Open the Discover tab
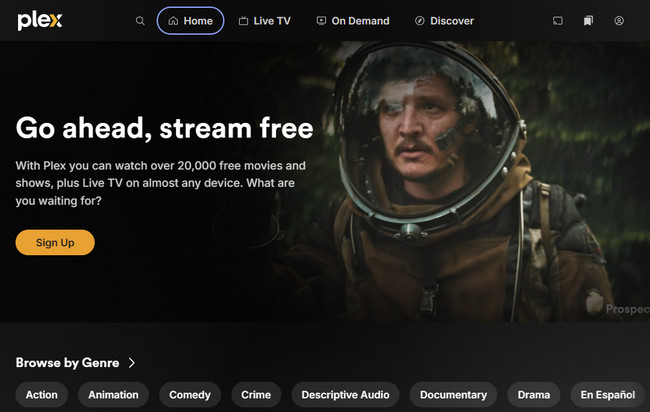Screen dimensions: 650x412 444,21
